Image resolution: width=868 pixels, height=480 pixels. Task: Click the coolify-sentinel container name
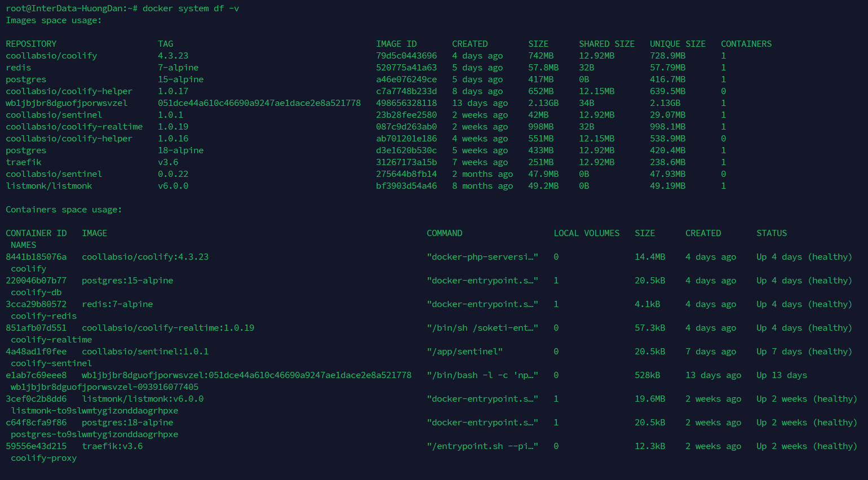(51, 363)
